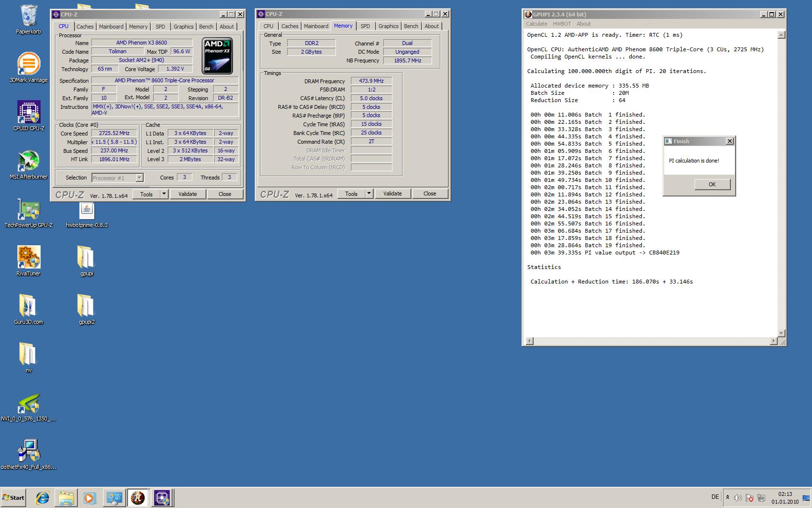Click the AMD Phenom X3 logo image
Image resolution: width=812 pixels, height=508 pixels.
(x=217, y=56)
